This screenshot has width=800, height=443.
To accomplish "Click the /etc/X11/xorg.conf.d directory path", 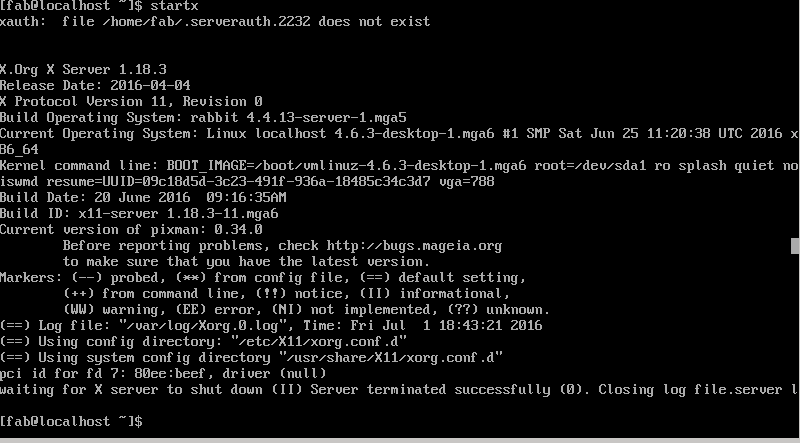I will point(319,342).
